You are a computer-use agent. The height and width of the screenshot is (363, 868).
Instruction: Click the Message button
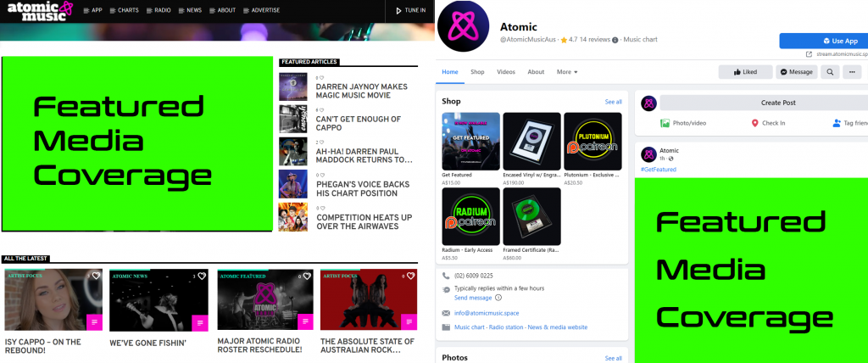point(797,72)
